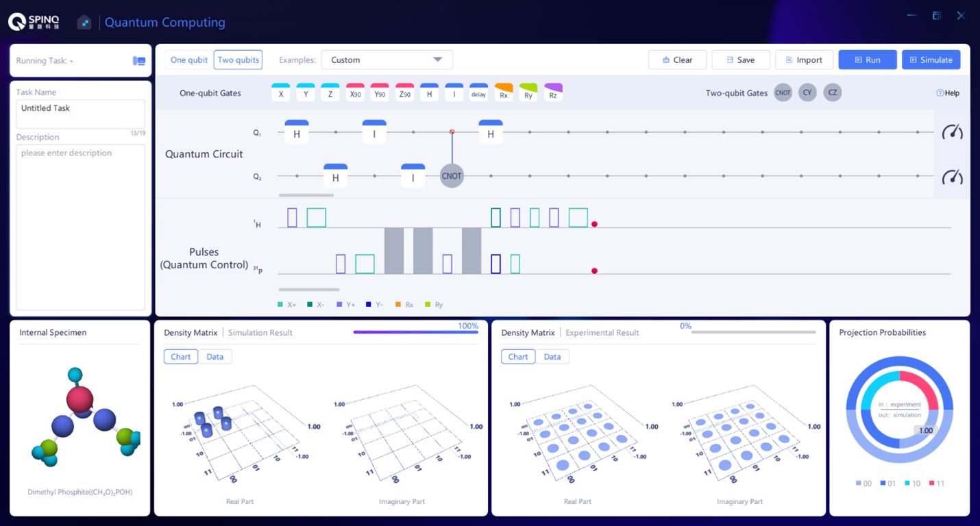Click the 00 legend entry in Projection Probabilities
980x526 pixels.
[863, 484]
